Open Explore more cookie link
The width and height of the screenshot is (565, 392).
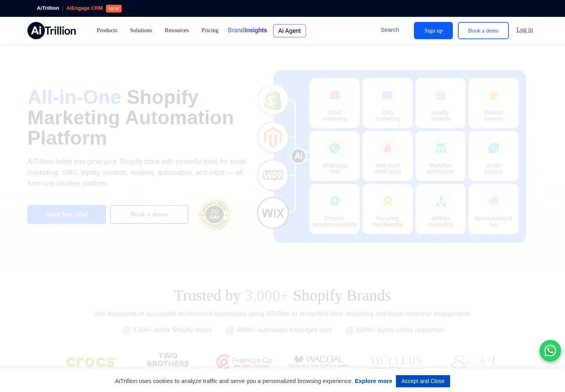pos(374,381)
